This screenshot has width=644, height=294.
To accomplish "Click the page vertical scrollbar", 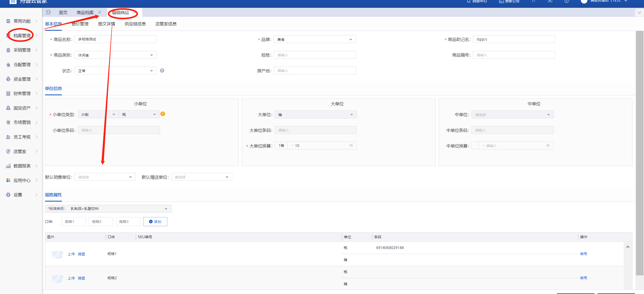I will pyautogui.click(x=639, y=153).
